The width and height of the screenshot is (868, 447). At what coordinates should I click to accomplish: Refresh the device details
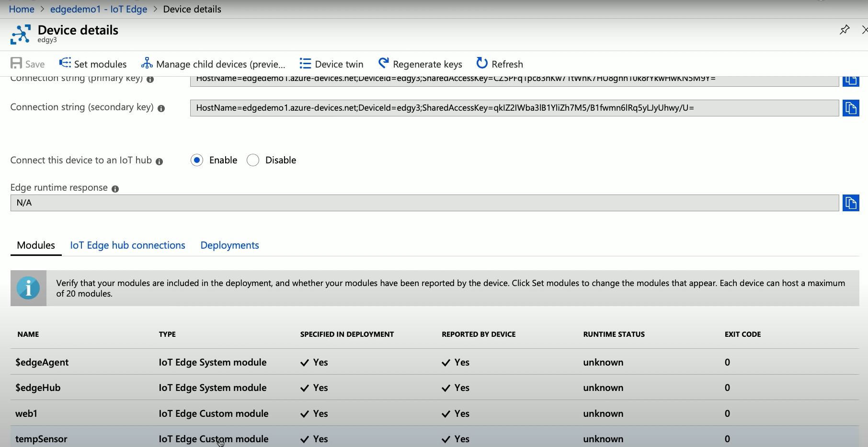pos(500,64)
